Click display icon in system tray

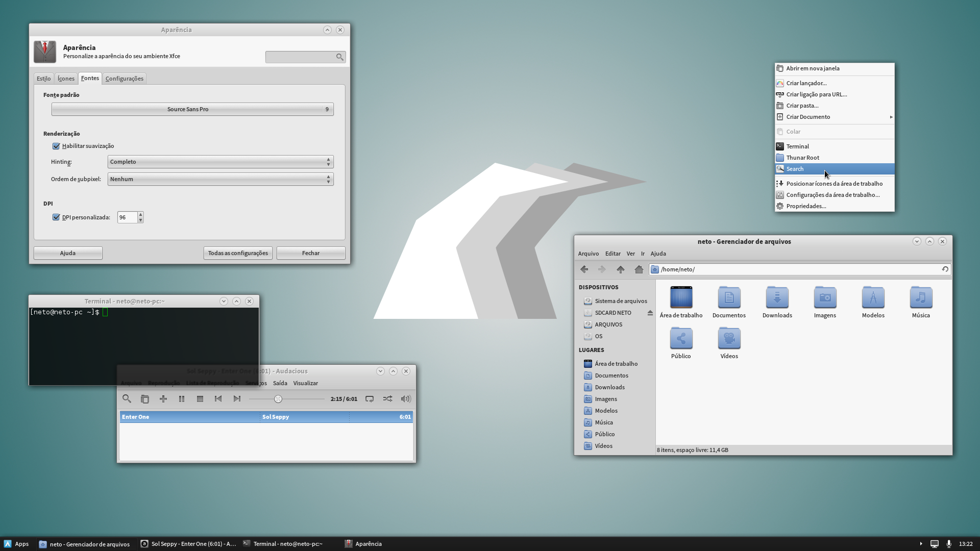click(x=935, y=544)
